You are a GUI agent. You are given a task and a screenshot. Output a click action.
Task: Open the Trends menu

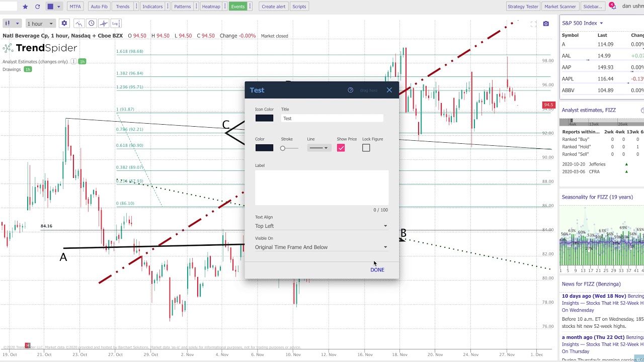pos(122,7)
